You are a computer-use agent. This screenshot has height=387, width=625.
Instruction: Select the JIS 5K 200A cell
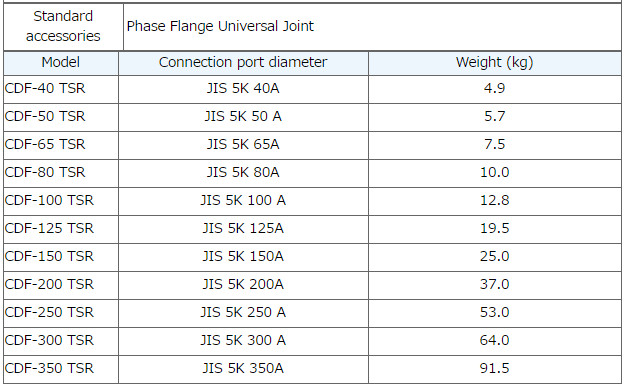[243, 285]
